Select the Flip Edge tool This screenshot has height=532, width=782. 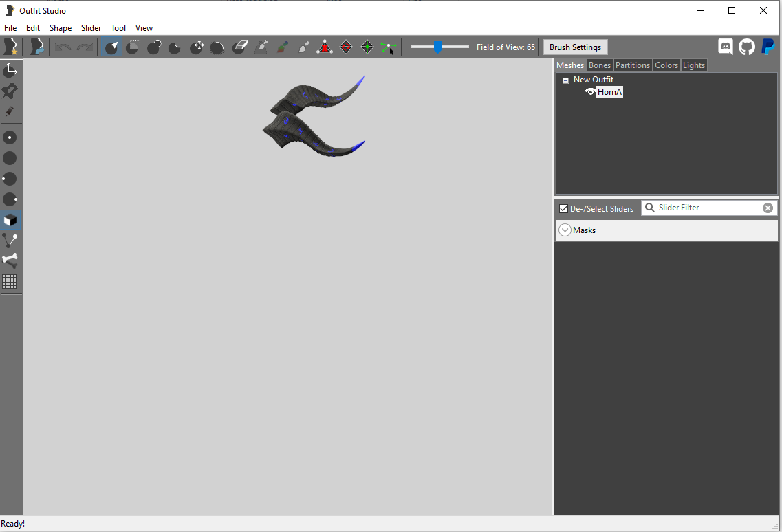[x=346, y=47]
